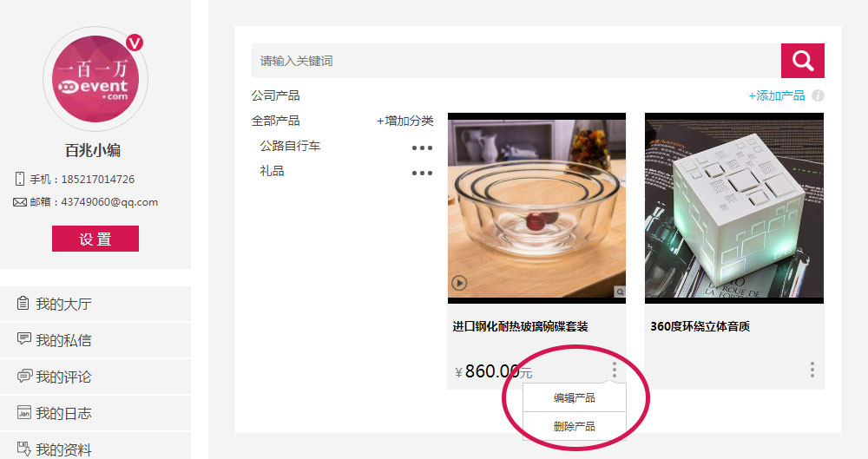Expand options dots for 礼品 category
868x459 pixels.
(422, 174)
